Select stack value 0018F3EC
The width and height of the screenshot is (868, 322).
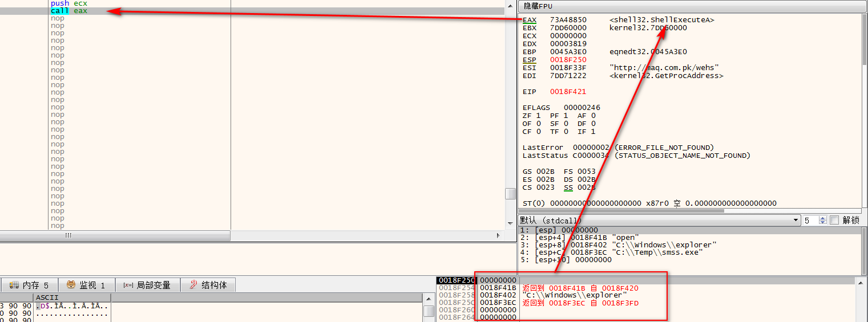pos(498,303)
